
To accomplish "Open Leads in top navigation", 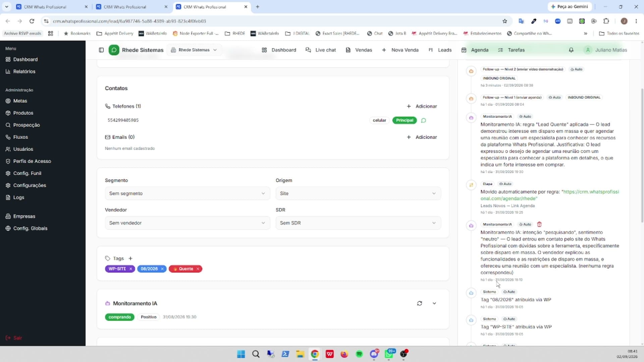I will pos(440,50).
